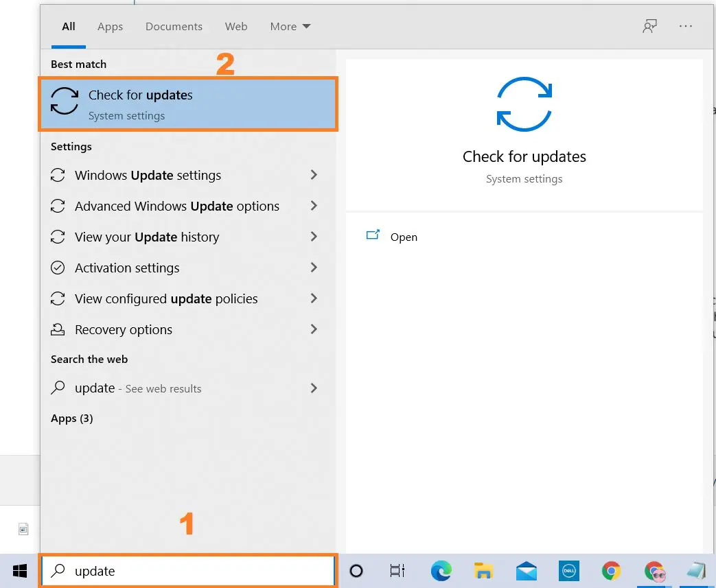Open File Explorer from the taskbar
Image resolution: width=716 pixels, height=588 pixels.
pos(483,571)
